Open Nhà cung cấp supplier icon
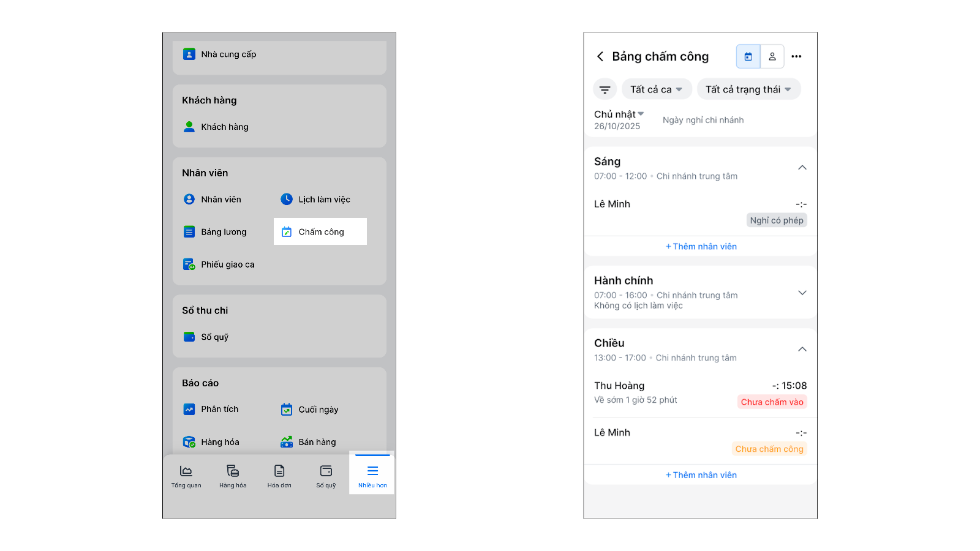980x551 pixels. 189,54
